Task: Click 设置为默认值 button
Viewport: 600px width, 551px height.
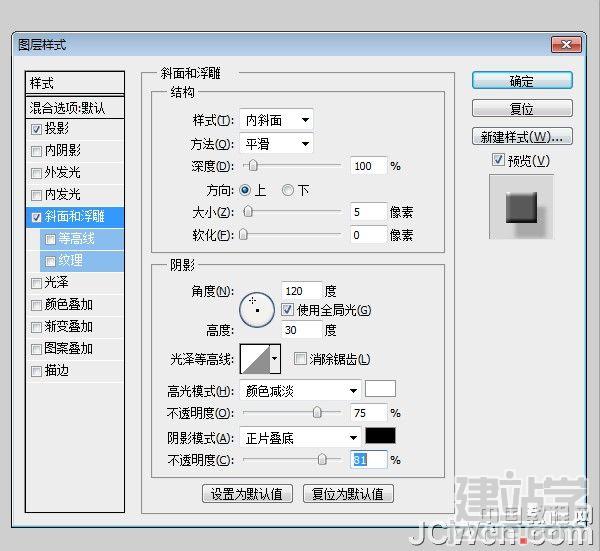Action: 247,494
